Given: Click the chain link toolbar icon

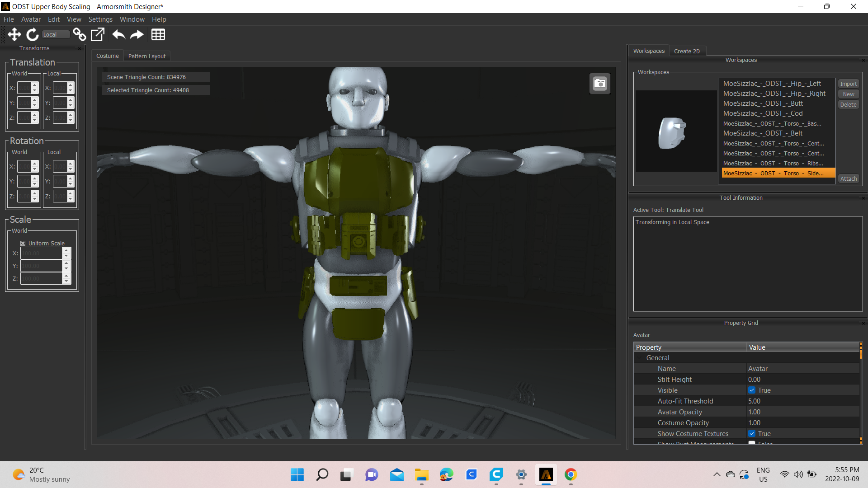Looking at the screenshot, I should click(x=80, y=34).
